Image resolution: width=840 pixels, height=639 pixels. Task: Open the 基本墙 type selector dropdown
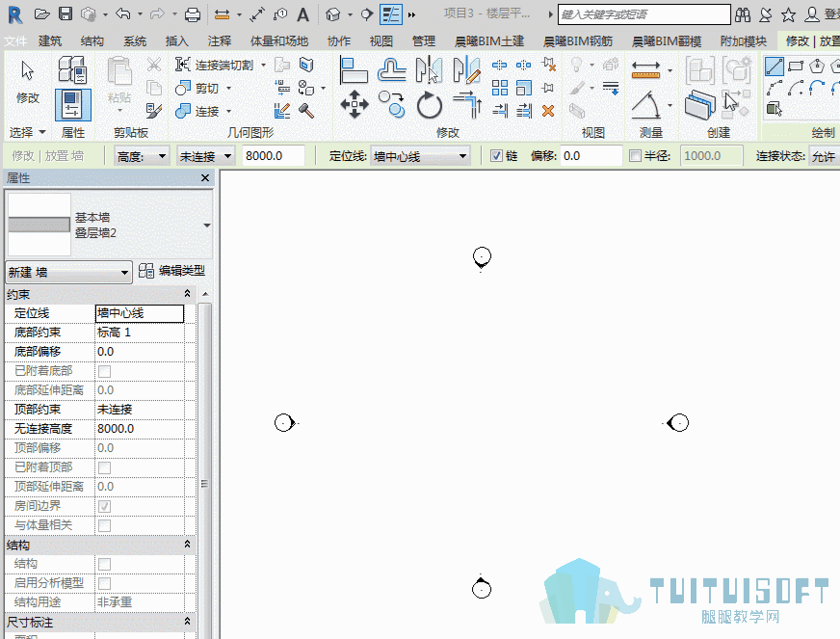pyautogui.click(x=207, y=226)
